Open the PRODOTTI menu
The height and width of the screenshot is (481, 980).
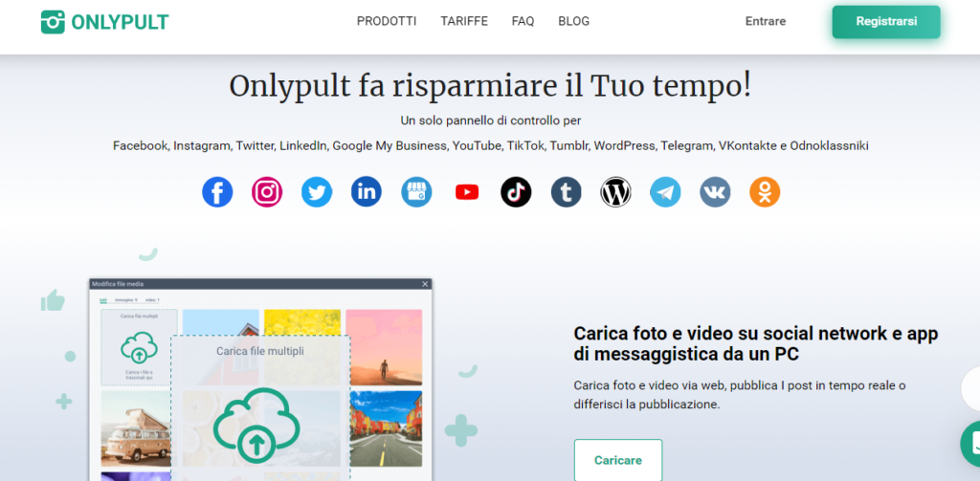coord(387,21)
